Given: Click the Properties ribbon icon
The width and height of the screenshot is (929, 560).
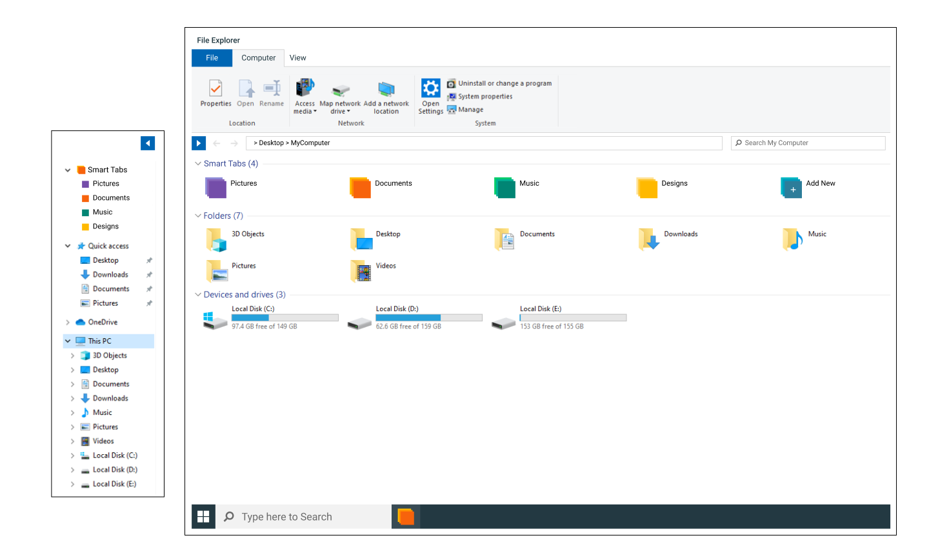Looking at the screenshot, I should click(x=215, y=88).
